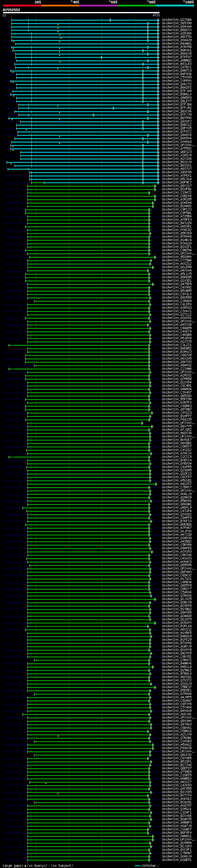This screenshot has height=868, width=197.
Task: Click the red ~20% identity legend segment
Action: [22, 6]
